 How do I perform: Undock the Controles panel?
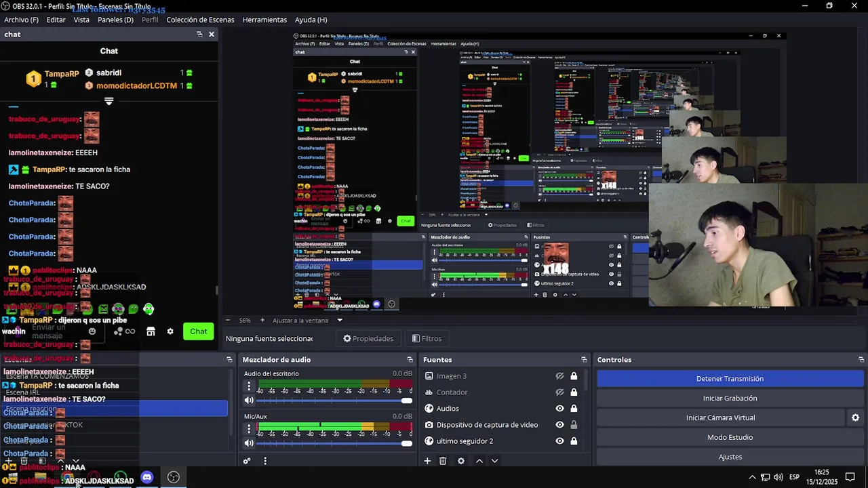861,360
